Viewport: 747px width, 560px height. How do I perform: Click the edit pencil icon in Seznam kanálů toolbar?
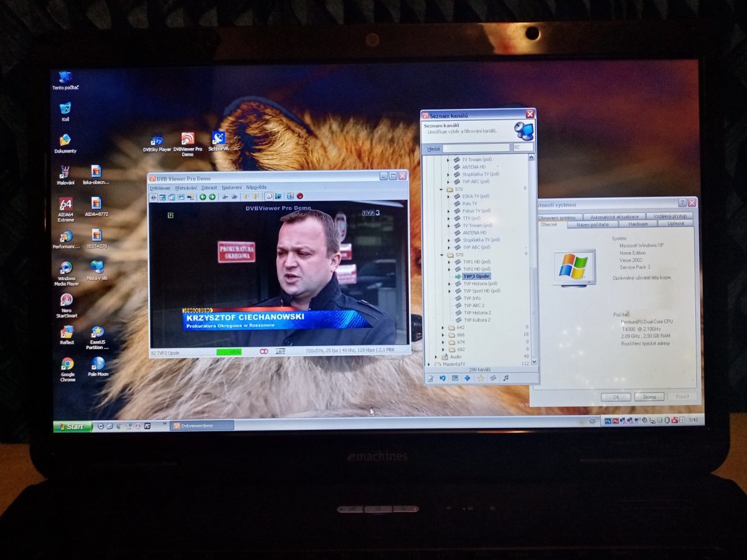(430, 378)
